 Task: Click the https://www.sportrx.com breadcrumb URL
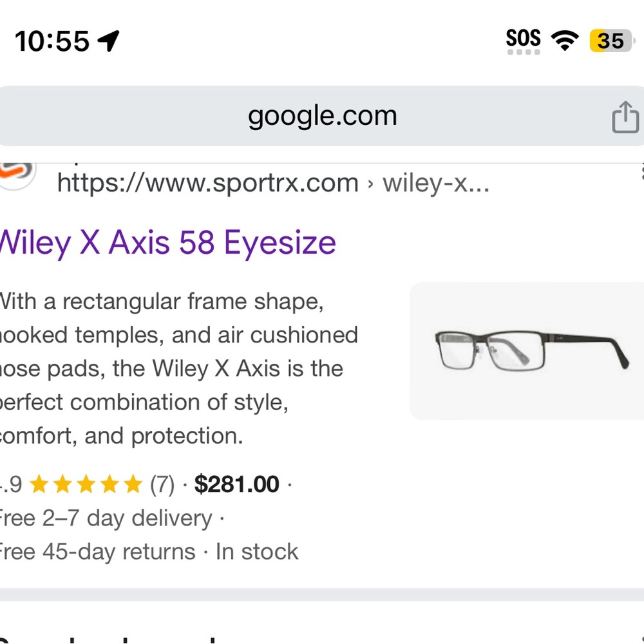[x=207, y=184]
